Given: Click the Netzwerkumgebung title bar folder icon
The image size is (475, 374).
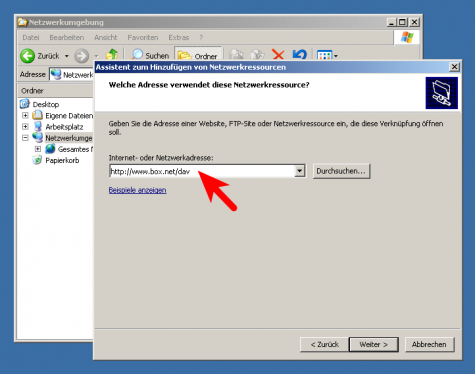Looking at the screenshot, I should [x=23, y=22].
